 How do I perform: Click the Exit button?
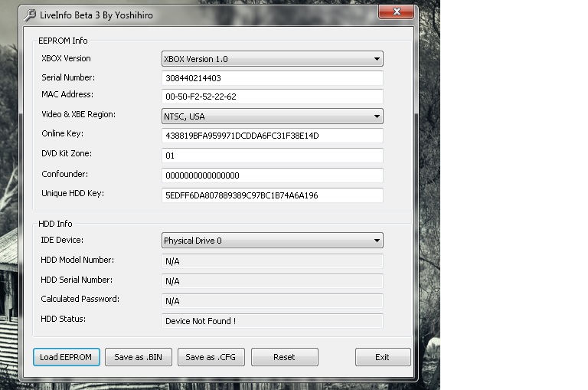pos(383,357)
